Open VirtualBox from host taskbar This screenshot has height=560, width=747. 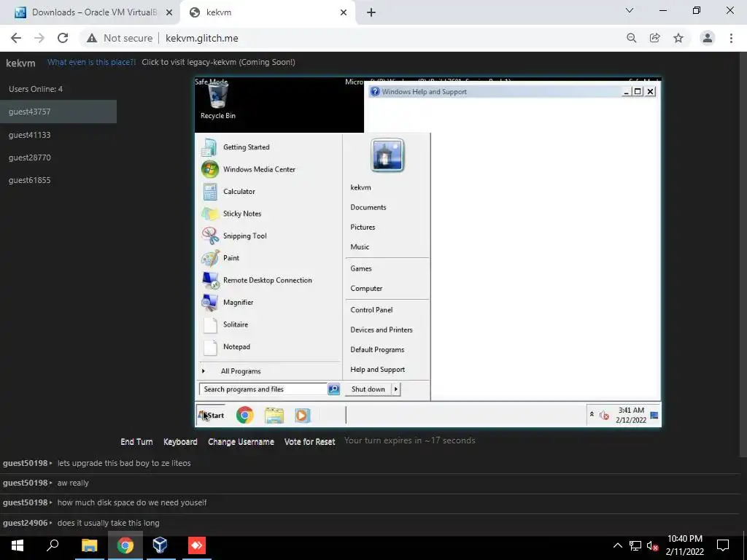click(x=160, y=545)
